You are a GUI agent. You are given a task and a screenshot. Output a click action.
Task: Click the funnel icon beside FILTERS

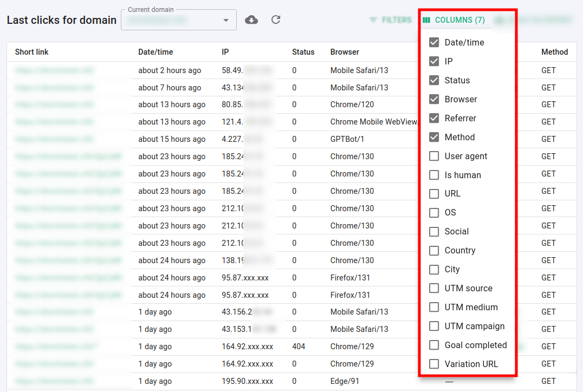tap(373, 19)
